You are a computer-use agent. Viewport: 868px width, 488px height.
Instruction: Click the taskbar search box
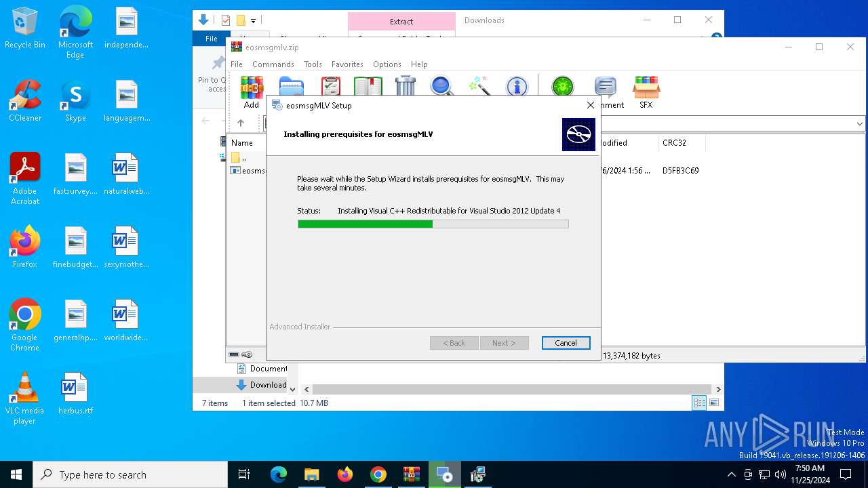(x=130, y=474)
